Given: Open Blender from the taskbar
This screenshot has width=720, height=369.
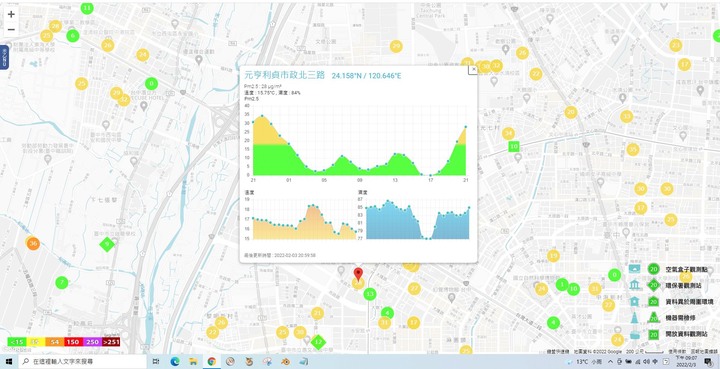Looking at the screenshot, I should point(286,362).
